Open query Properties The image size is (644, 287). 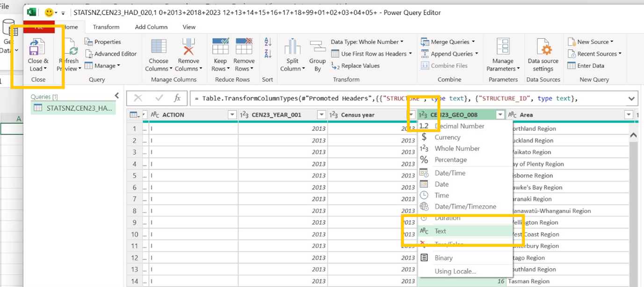point(102,42)
